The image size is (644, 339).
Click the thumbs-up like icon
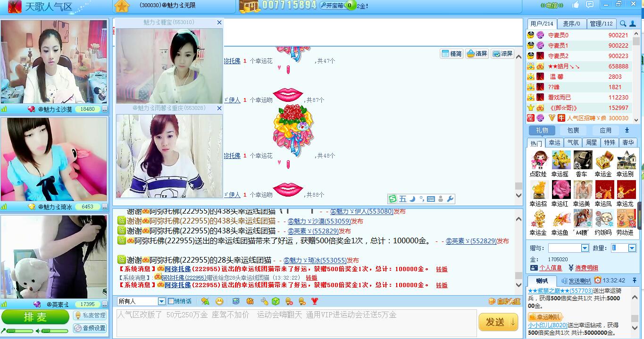point(576,5)
